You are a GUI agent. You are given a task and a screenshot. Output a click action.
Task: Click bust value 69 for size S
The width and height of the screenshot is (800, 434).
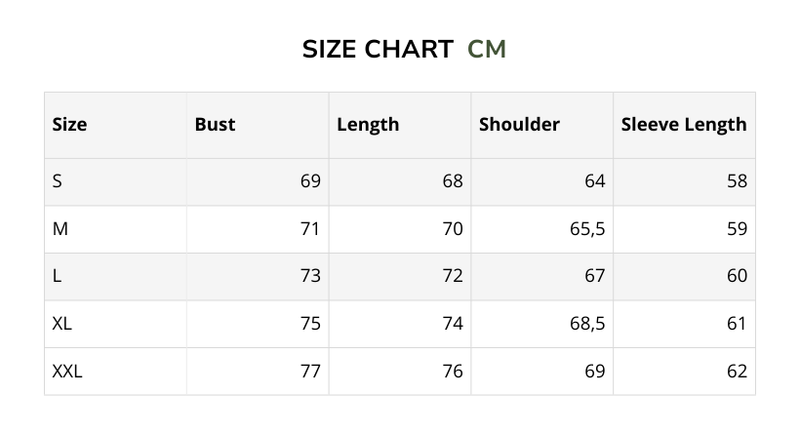[x=310, y=181]
